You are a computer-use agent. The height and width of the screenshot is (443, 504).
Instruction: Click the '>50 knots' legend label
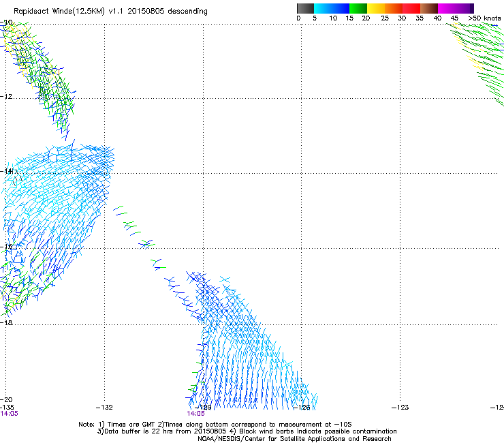[484, 18]
